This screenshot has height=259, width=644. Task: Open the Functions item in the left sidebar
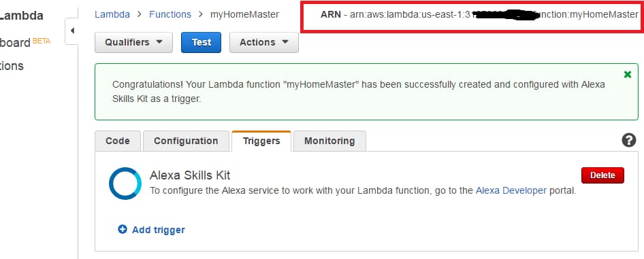[12, 65]
